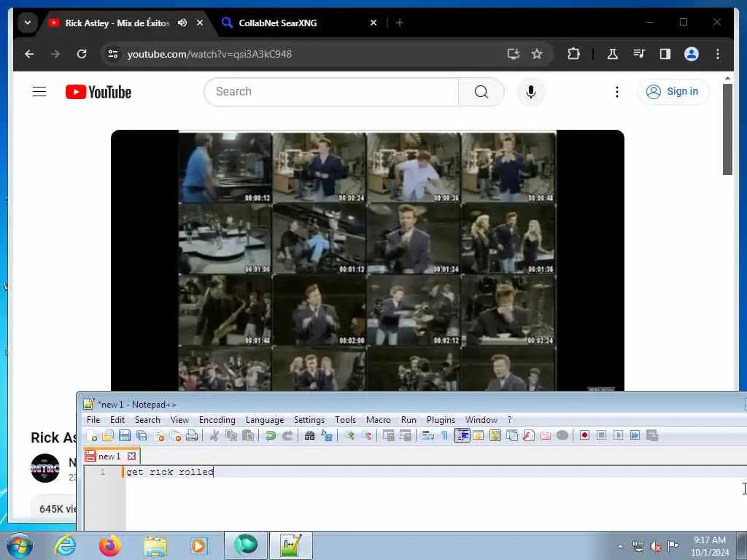The width and height of the screenshot is (747, 560).
Task: Mute the Rick Astley tab via speaker icon
Action: pos(182,23)
